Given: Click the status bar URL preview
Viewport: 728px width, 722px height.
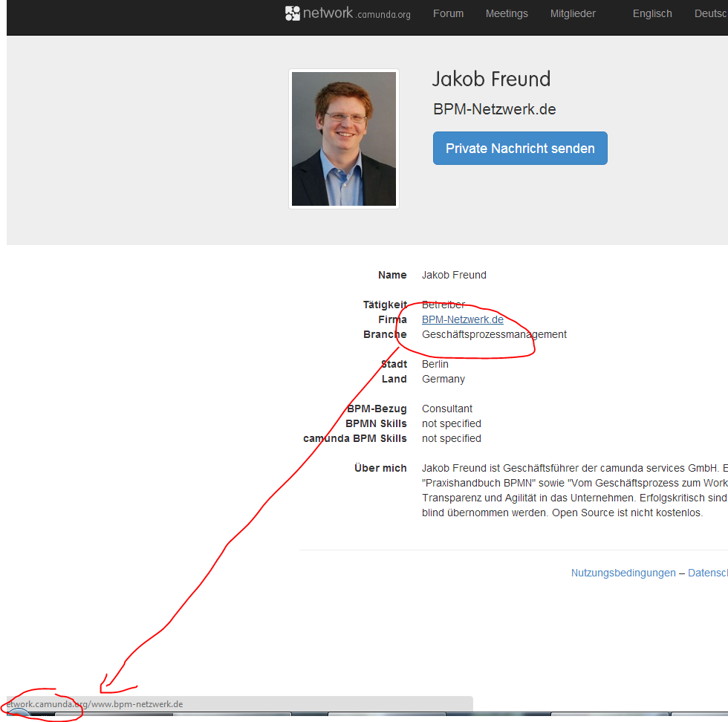Looking at the screenshot, I should point(94,703).
